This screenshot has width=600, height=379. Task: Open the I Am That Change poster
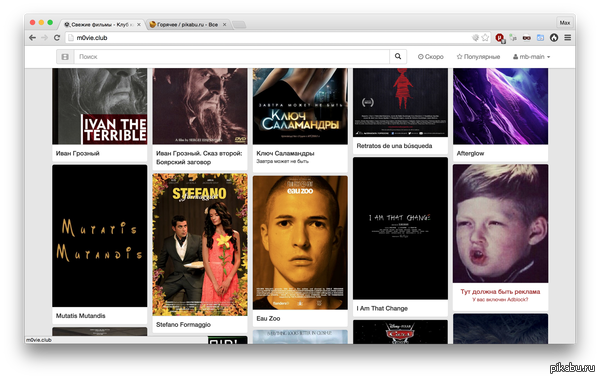(400, 228)
